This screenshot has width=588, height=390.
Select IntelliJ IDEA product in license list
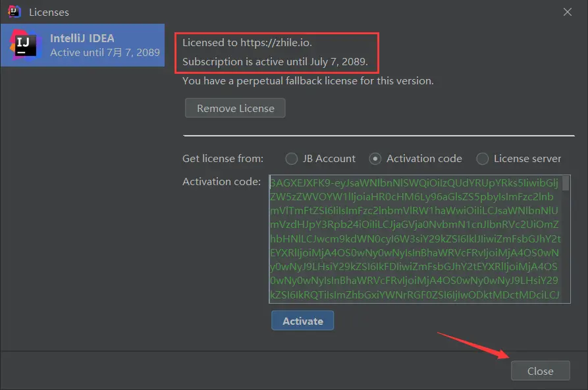click(x=82, y=45)
